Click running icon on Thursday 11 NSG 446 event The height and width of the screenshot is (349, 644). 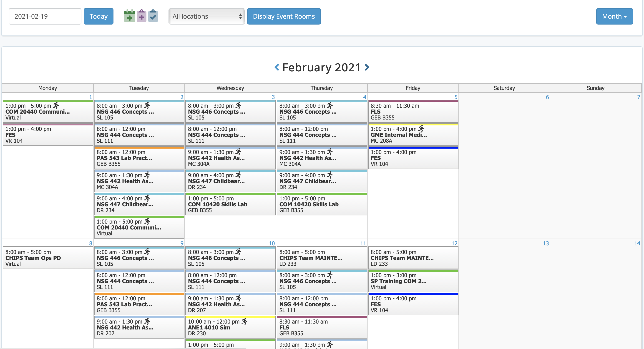(x=330, y=275)
